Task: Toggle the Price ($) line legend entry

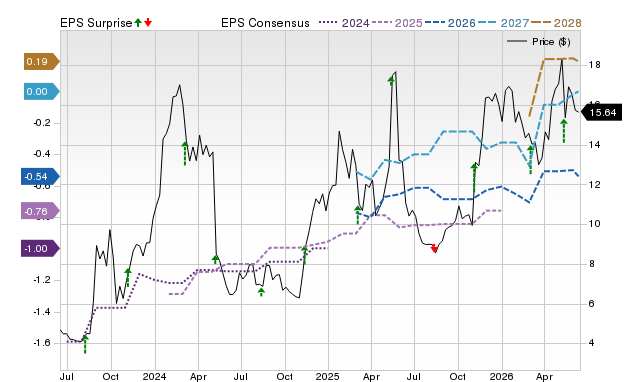Action: [539, 42]
